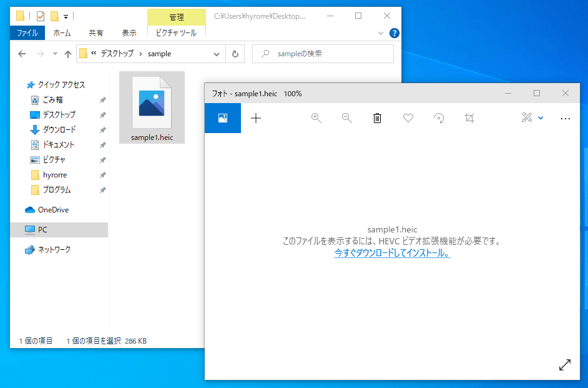Screen dimensions: 588x388
Task: Click the new folder quick access icon
Action: (55, 16)
